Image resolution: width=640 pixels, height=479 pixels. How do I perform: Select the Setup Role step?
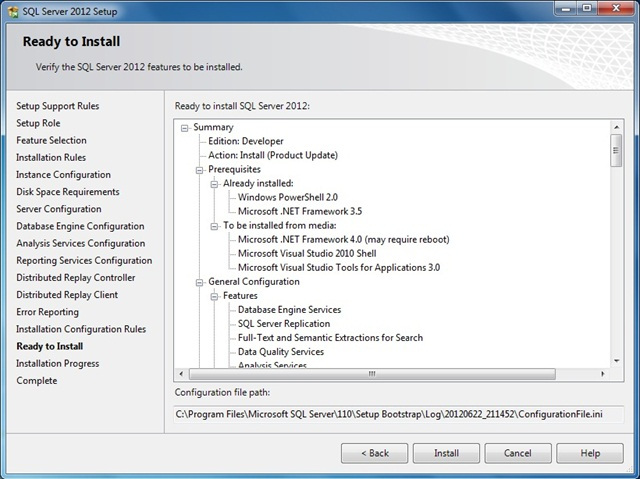[38, 123]
